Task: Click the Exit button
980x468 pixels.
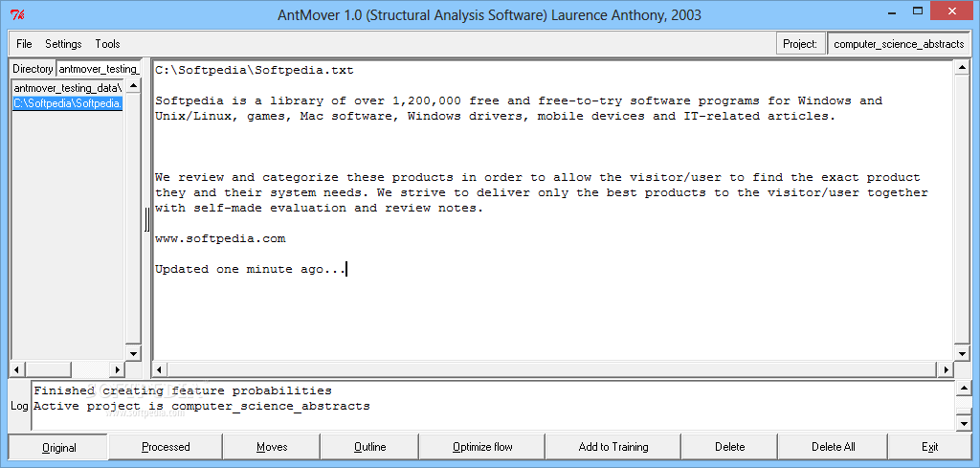Action: [930, 447]
